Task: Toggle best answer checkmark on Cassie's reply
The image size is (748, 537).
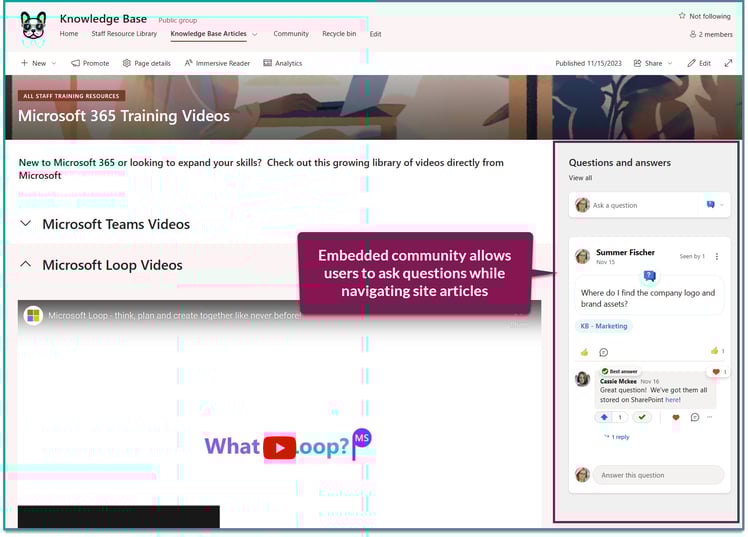Action: pos(642,417)
